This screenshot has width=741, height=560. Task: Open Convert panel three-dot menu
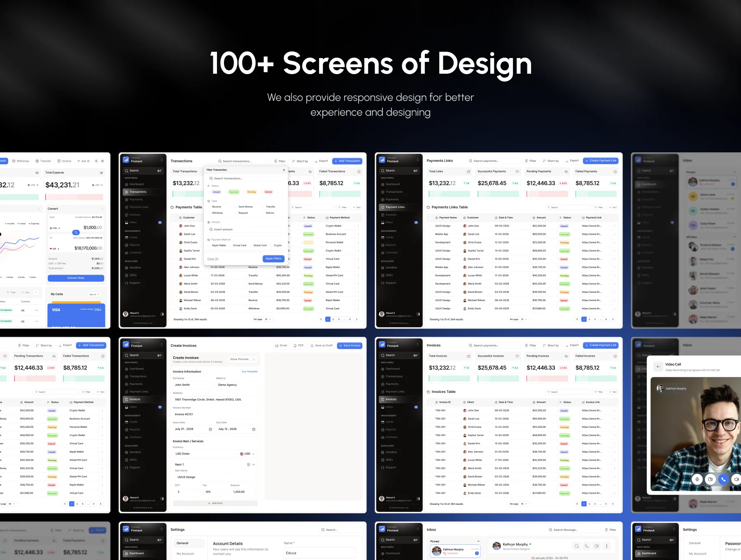(102, 209)
